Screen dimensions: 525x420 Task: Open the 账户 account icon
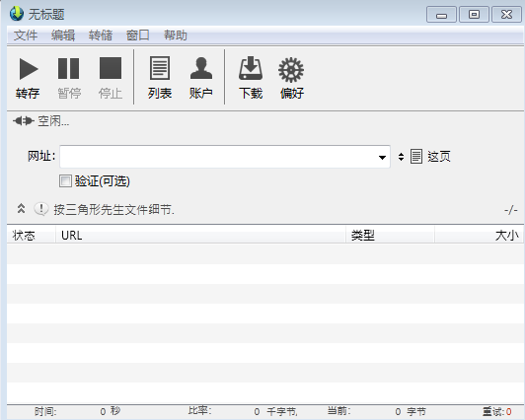[201, 68]
